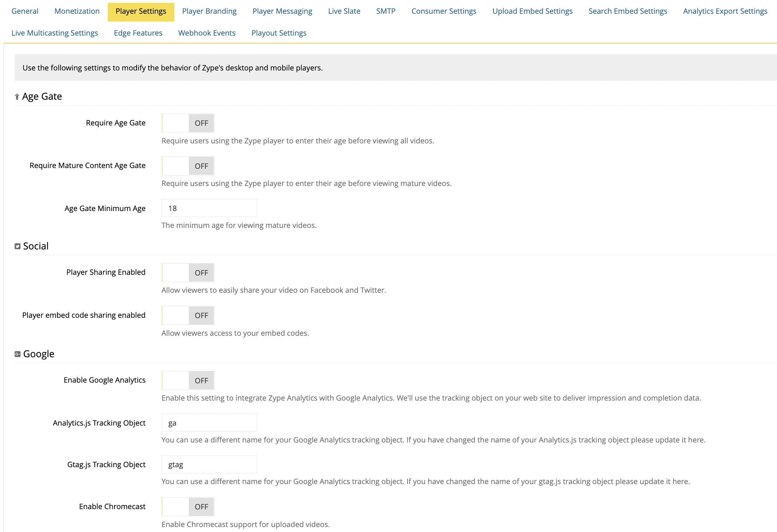Click the Enable Google Analytics label

[105, 380]
